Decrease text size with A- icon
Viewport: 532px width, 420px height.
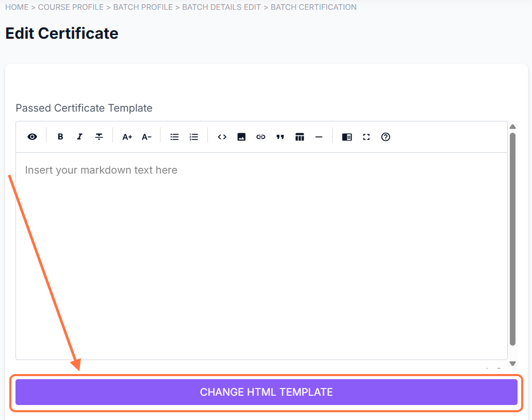pyautogui.click(x=147, y=137)
